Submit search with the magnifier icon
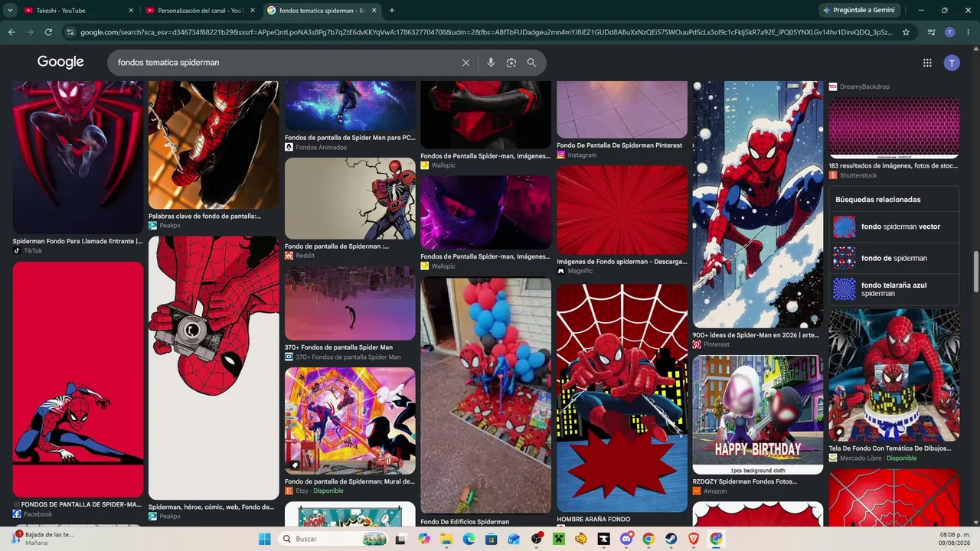Screen dimensions: 980x551 (531, 63)
